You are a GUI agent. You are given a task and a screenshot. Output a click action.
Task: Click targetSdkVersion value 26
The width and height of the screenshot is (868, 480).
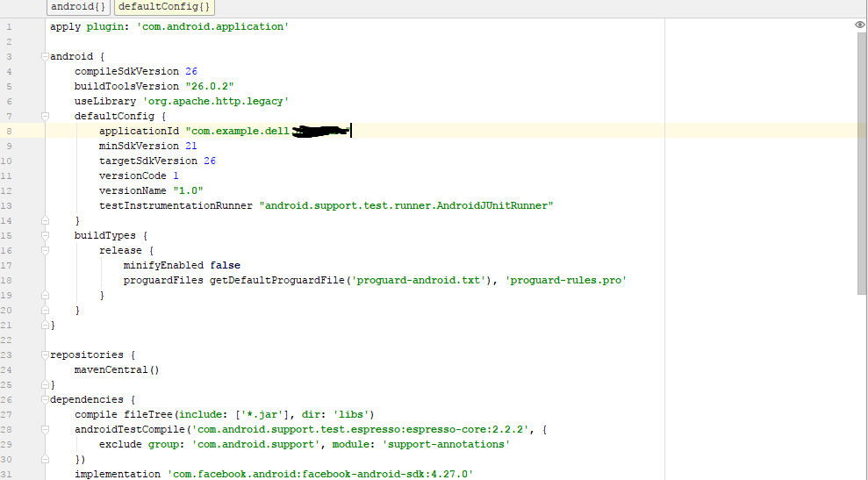pos(210,161)
